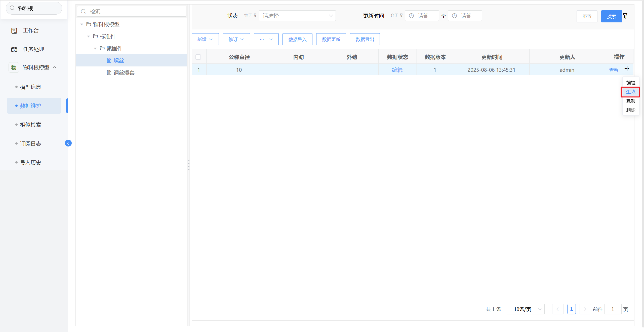Image resolution: width=644 pixels, height=332 pixels.
Task: Click the green 物 module icon
Action: pos(14,67)
